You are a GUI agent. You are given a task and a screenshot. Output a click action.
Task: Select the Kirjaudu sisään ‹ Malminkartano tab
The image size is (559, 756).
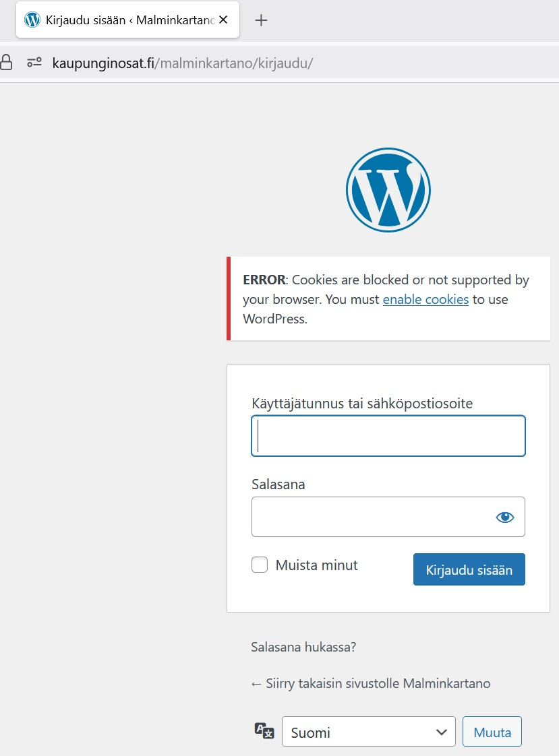pyautogui.click(x=128, y=20)
